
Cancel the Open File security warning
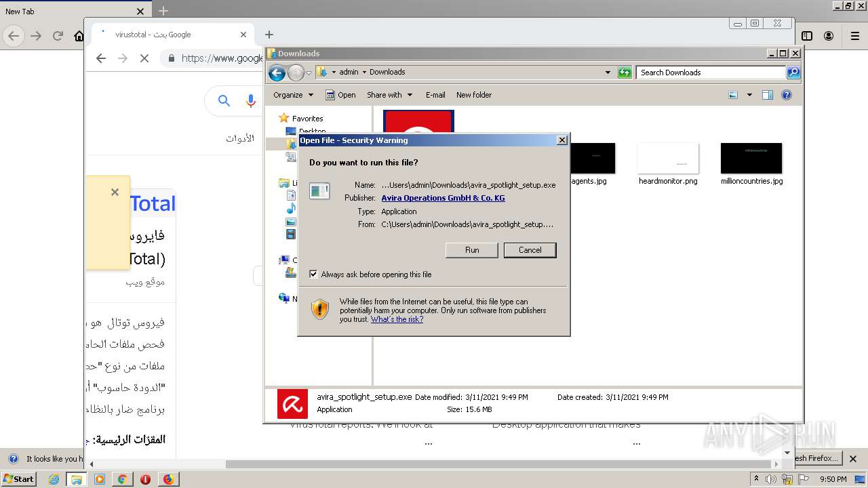[x=530, y=250]
